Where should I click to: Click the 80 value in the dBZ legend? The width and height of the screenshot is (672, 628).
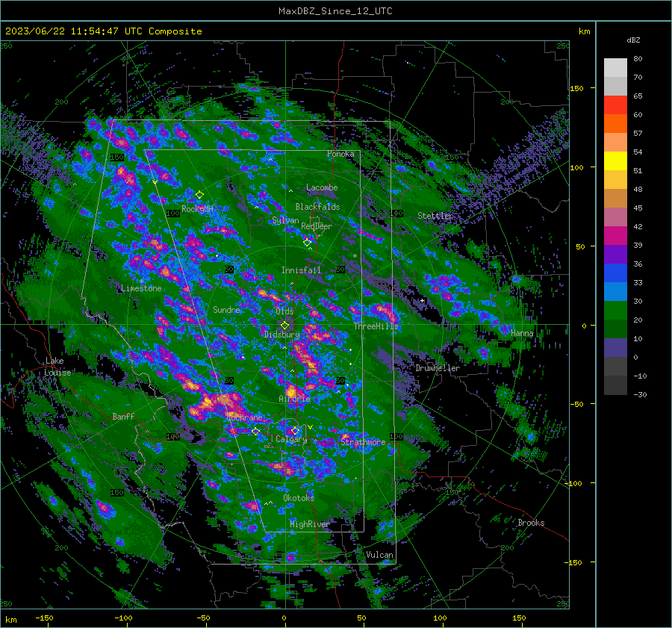638,59
